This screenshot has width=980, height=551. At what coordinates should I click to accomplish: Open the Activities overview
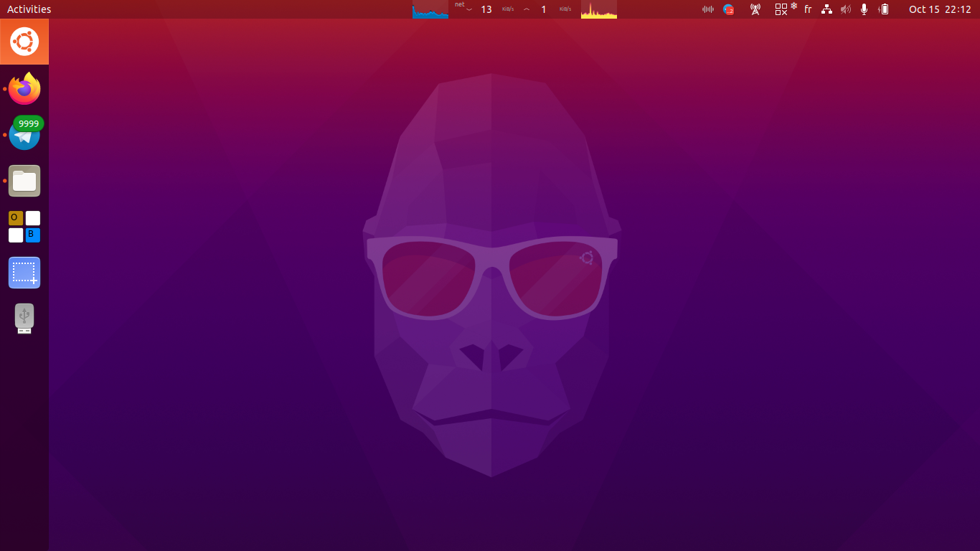click(29, 9)
